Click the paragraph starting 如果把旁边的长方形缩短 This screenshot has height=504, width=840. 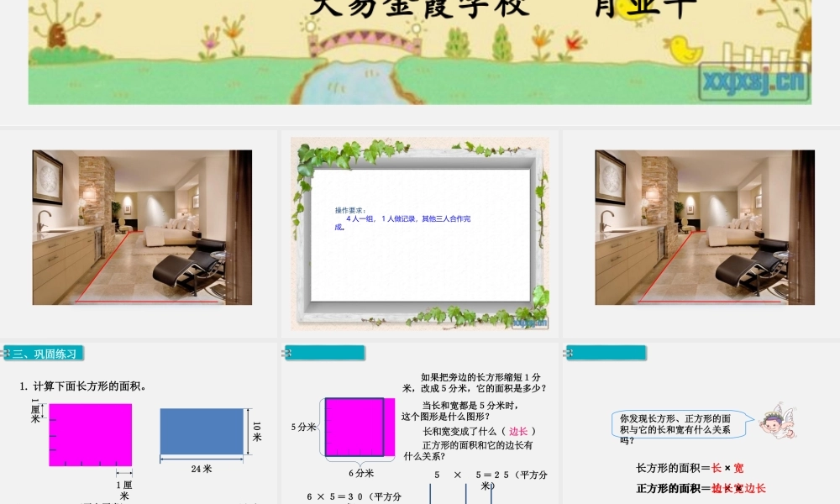point(474,382)
